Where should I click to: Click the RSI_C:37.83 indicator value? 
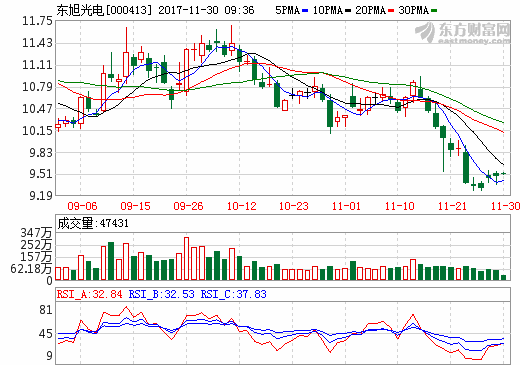[x=233, y=294]
